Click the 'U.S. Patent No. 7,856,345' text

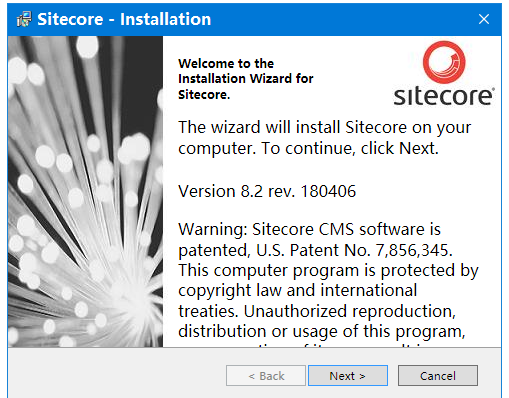pos(352,250)
